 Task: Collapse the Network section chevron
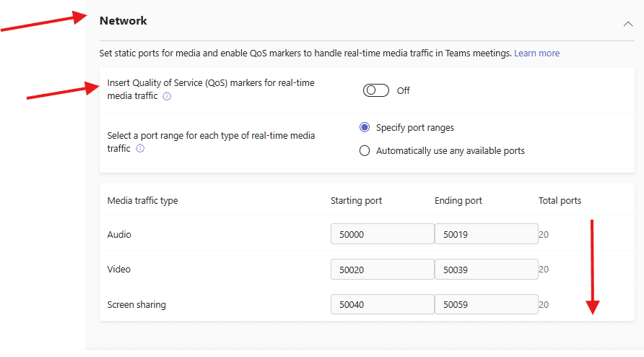pos(627,23)
